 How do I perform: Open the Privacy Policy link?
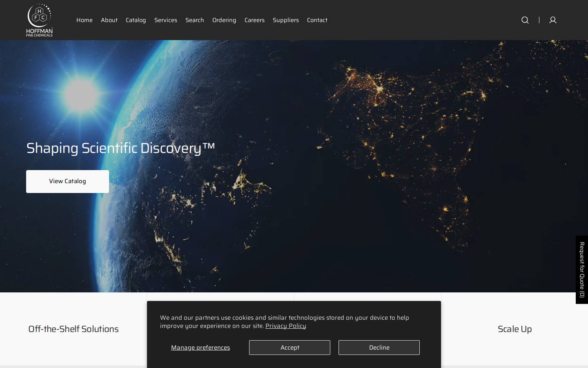tap(285, 326)
